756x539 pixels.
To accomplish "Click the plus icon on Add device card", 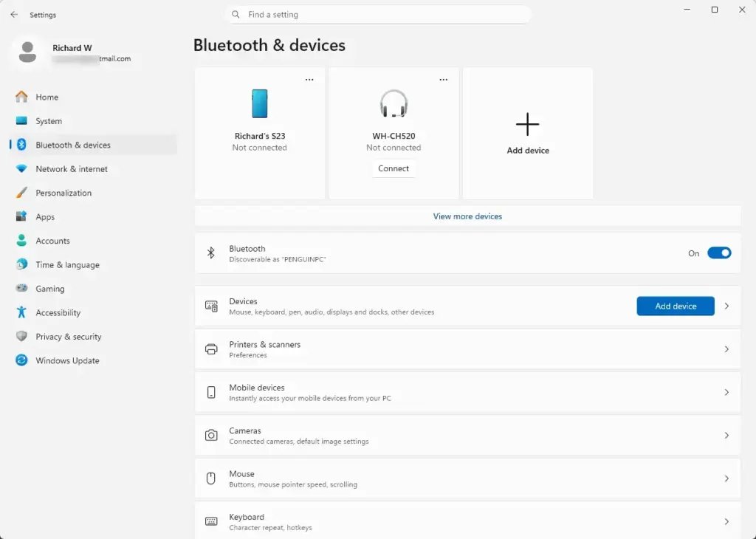I will pyautogui.click(x=527, y=124).
